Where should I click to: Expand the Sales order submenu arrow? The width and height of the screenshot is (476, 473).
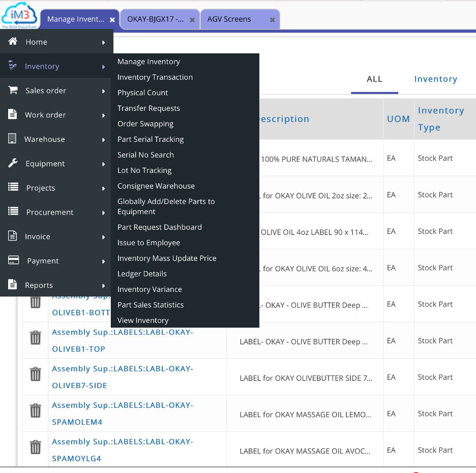click(104, 91)
